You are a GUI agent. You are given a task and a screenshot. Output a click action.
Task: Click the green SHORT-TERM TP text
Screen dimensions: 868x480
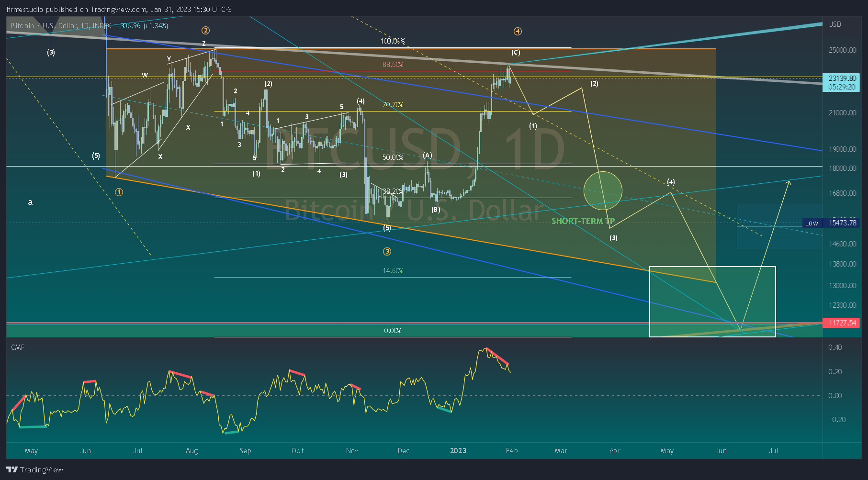[x=583, y=221]
